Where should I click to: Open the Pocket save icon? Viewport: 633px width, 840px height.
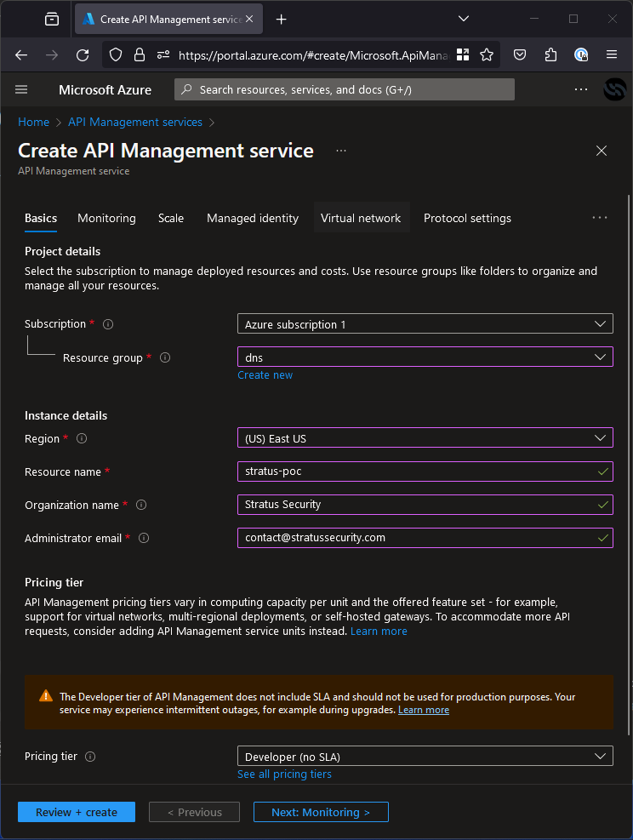pos(520,54)
